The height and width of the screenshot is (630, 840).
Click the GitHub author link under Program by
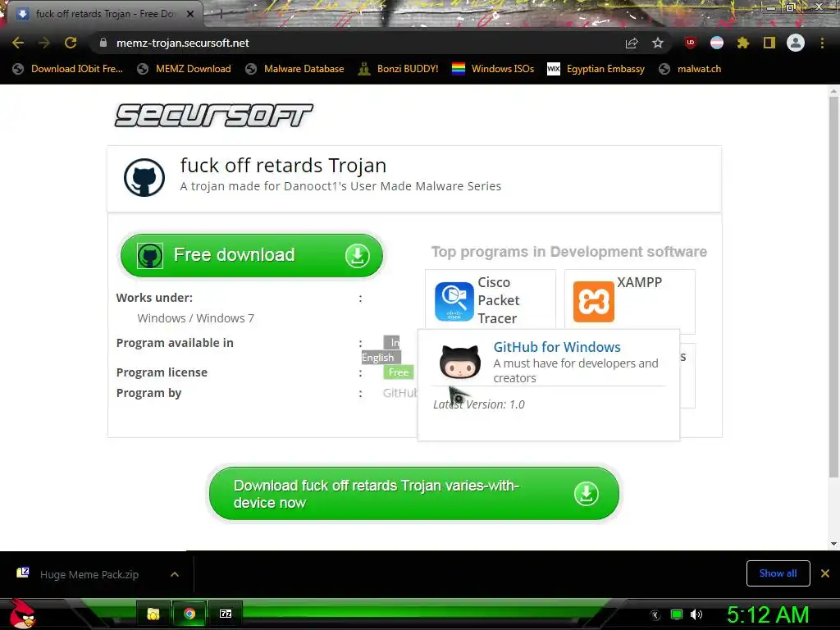pos(400,393)
